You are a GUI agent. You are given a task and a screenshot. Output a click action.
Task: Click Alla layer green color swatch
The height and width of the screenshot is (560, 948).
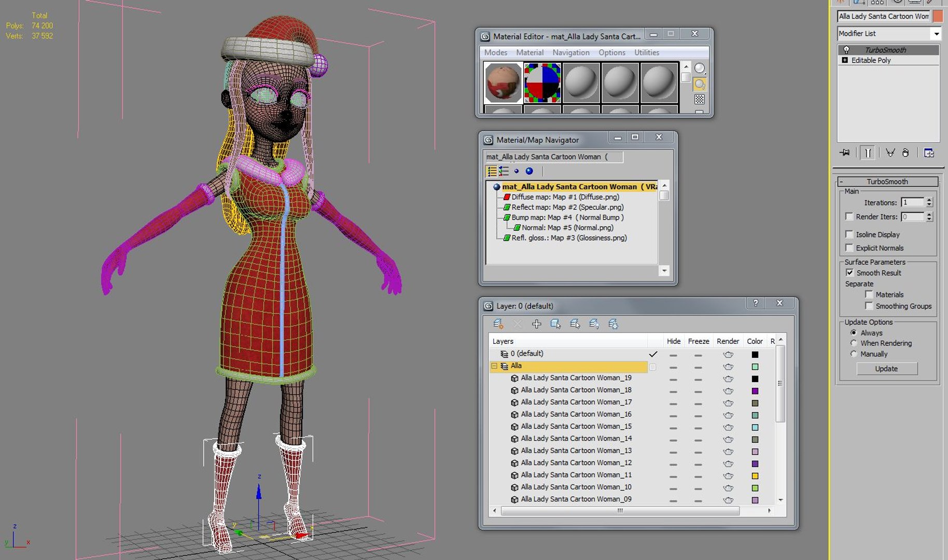pyautogui.click(x=755, y=367)
